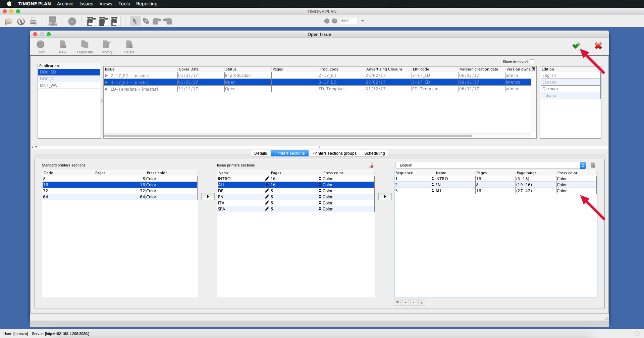The image size is (644, 338).
Task: Click the Delete issue icon
Action: point(129,44)
